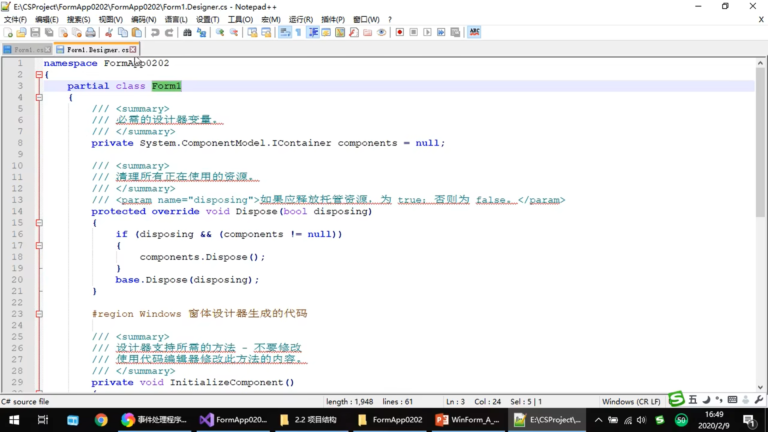Toggle the ABC spell check icon
The image size is (768, 432).
click(474, 32)
